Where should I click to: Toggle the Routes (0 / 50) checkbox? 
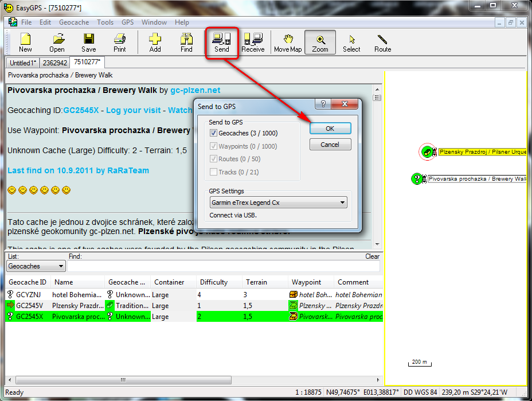[x=213, y=158]
